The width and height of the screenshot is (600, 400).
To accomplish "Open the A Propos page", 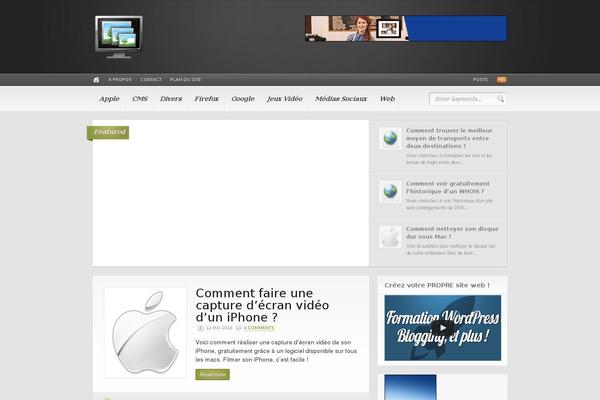I will (x=120, y=80).
